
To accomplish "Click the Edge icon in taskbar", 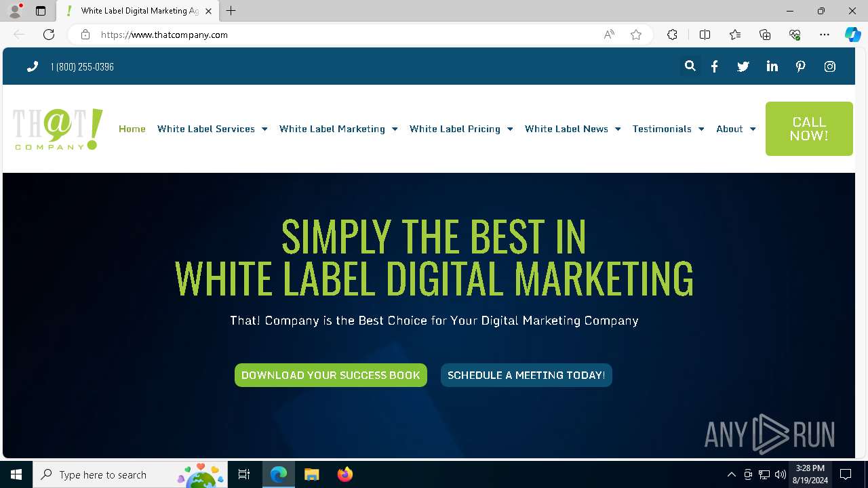I will 279,474.
